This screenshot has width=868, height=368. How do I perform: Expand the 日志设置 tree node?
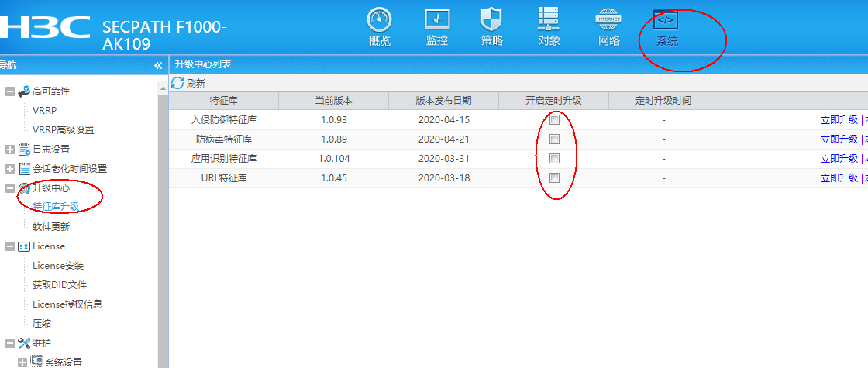(9, 150)
